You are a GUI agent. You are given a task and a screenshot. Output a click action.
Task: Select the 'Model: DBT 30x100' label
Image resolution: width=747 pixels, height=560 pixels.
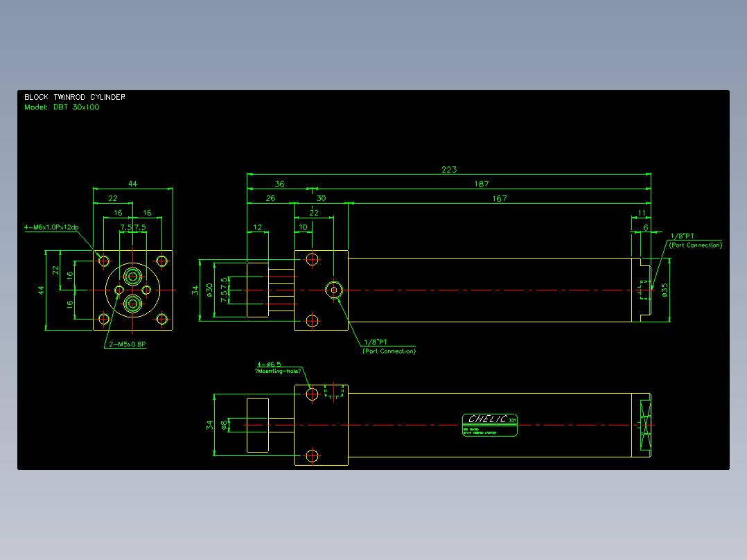coord(62,107)
